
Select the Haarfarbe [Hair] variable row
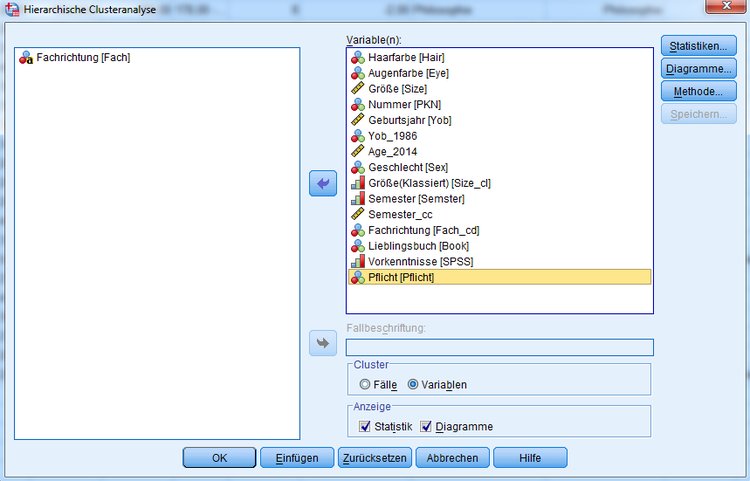(x=499, y=57)
